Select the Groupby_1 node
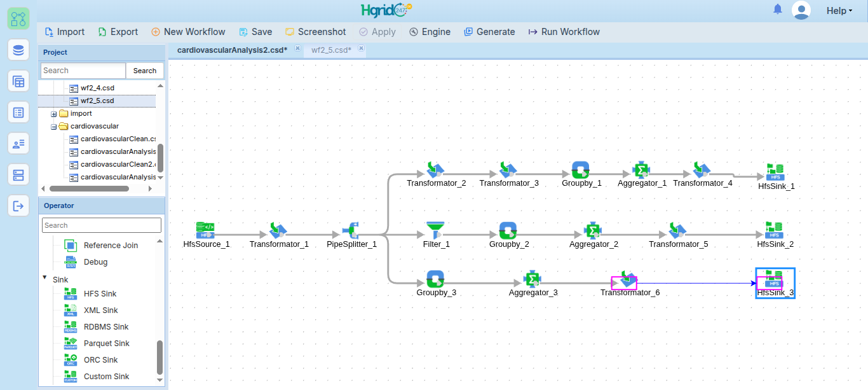This screenshot has width=868, height=390. pyautogui.click(x=581, y=169)
